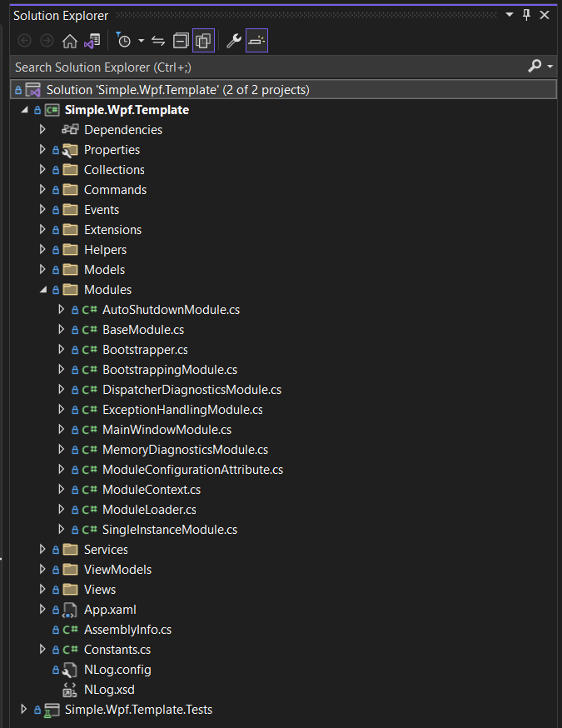Select BootstrappingModule.cs file

point(170,370)
